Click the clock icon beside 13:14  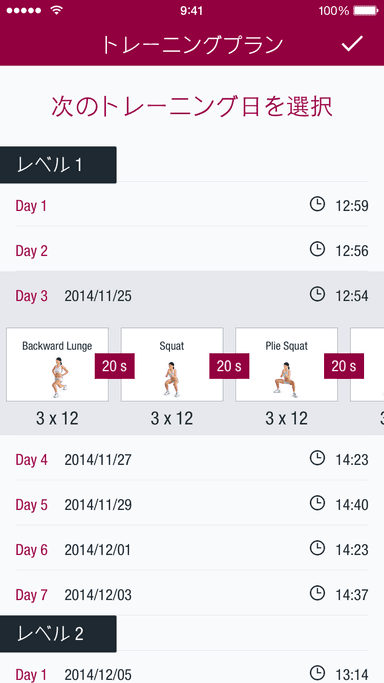pos(317,672)
